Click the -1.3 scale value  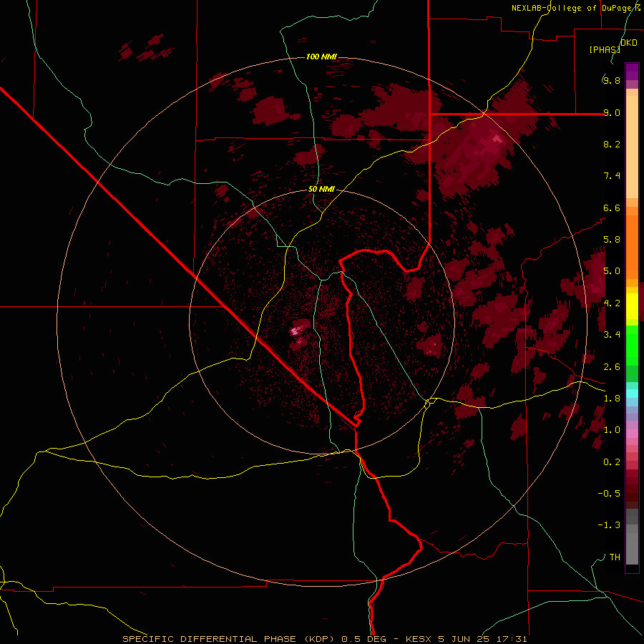point(609,525)
